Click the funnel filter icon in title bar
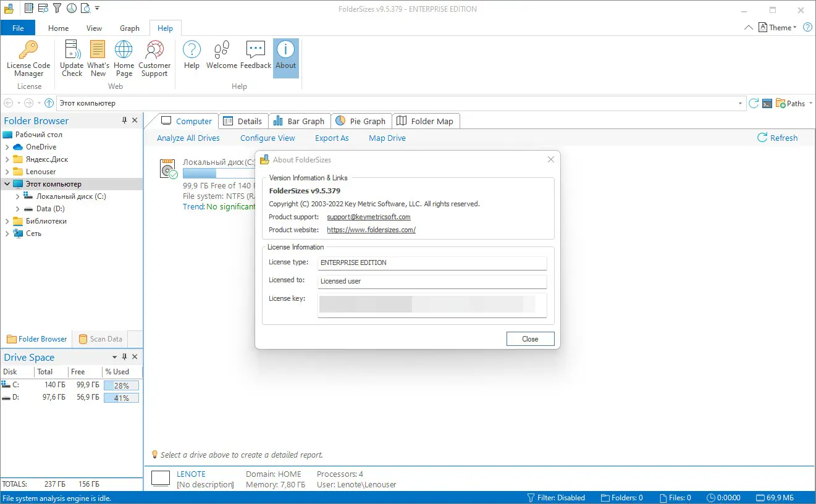 coord(57,9)
